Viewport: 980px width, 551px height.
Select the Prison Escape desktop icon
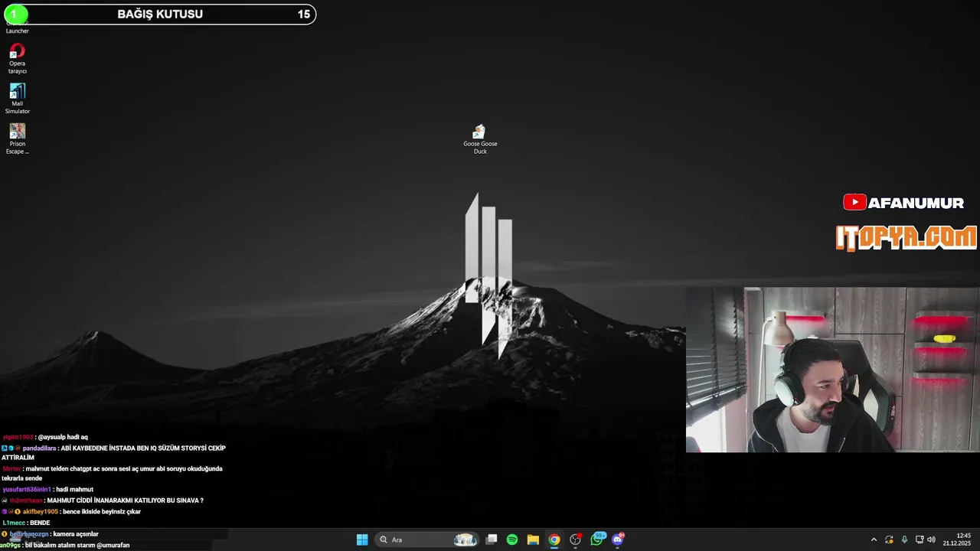point(18,139)
